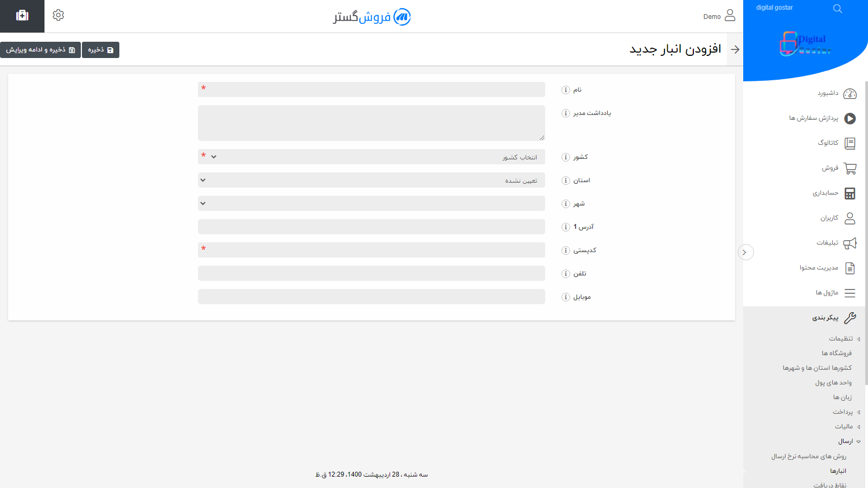This screenshot has width=868, height=488.
Task: Click the حسابداری calculator icon
Action: tap(850, 194)
